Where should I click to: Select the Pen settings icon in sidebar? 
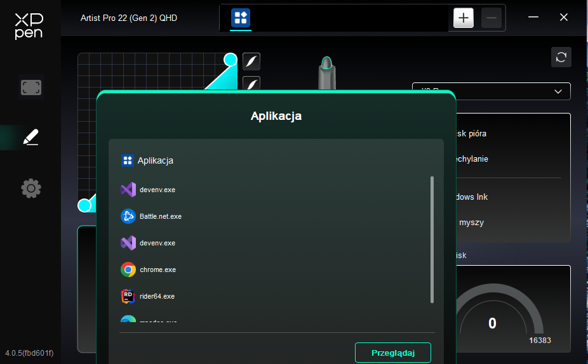click(30, 138)
